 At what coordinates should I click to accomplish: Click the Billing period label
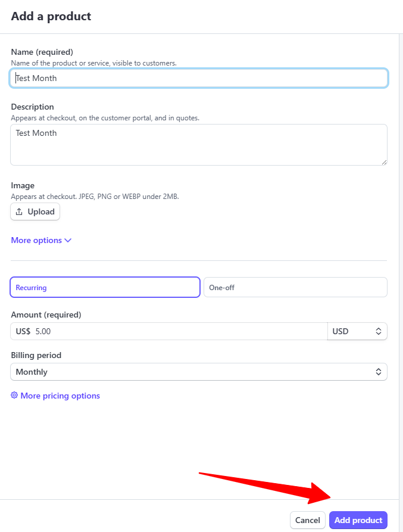(x=36, y=355)
